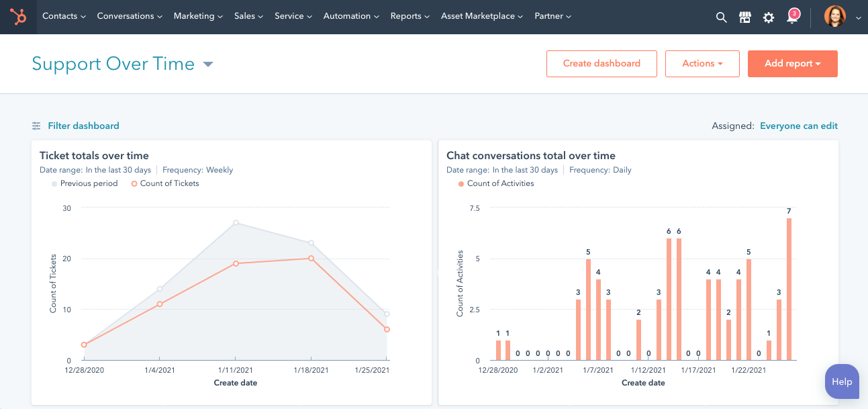
Task: Open the notifications bell icon
Action: tap(792, 17)
